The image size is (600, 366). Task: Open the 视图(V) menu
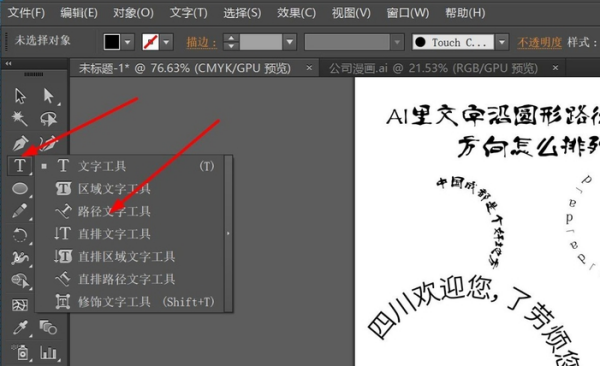coord(351,13)
